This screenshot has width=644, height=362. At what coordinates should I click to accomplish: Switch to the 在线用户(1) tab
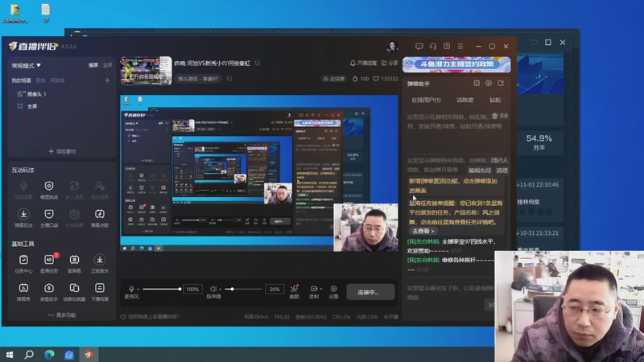tap(426, 100)
